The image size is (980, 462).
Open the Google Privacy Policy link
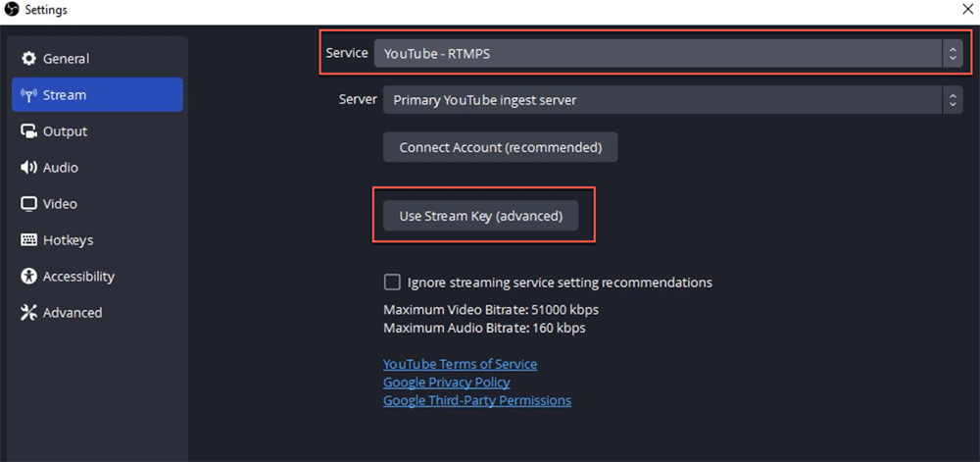(x=446, y=383)
